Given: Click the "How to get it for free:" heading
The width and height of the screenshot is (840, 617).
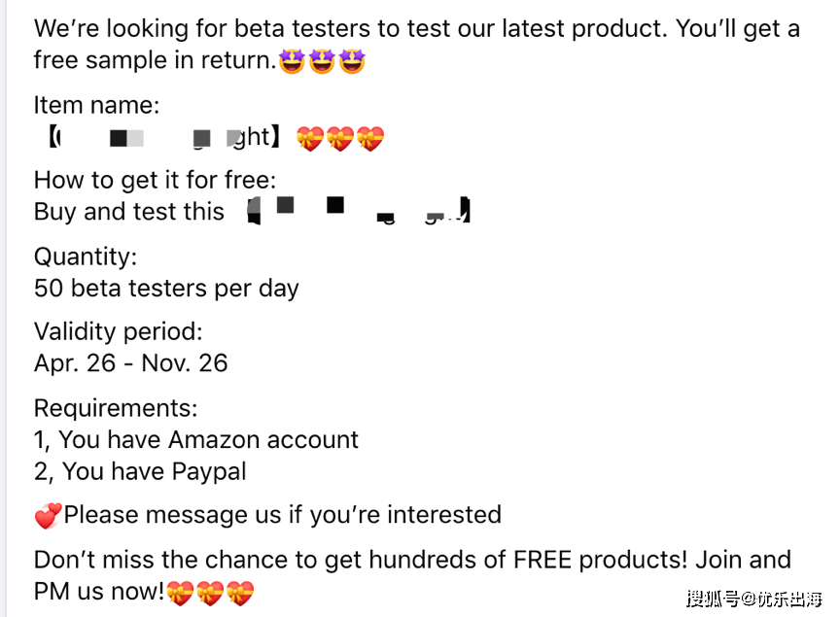Looking at the screenshot, I should click(155, 180).
